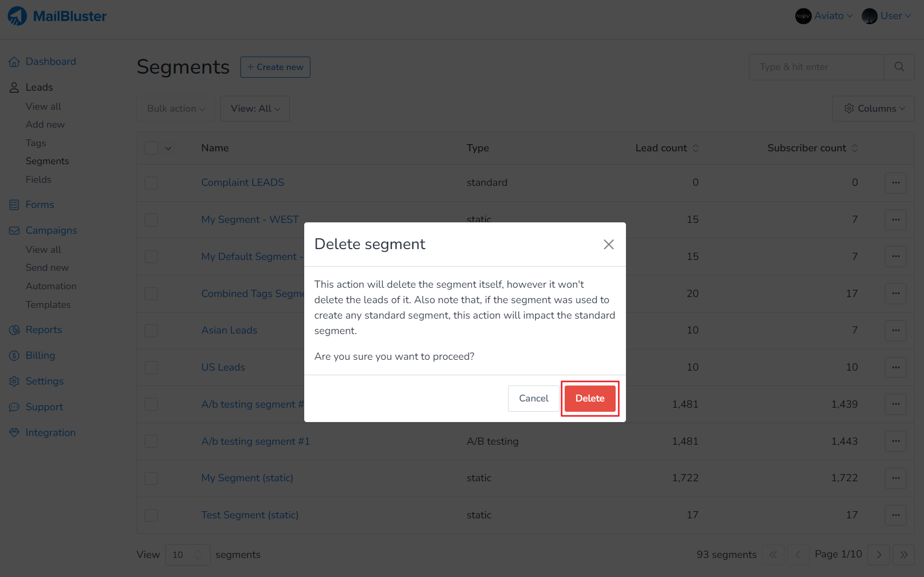Open the Bulk action dropdown
The image size is (924, 577).
point(176,109)
